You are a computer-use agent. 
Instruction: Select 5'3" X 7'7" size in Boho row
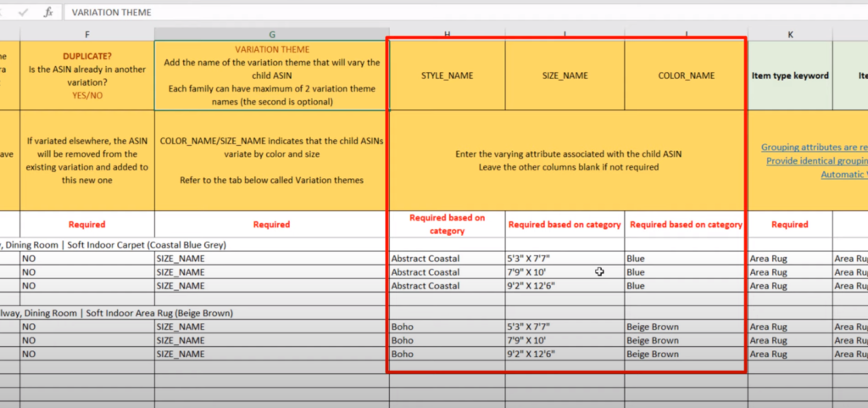click(565, 327)
